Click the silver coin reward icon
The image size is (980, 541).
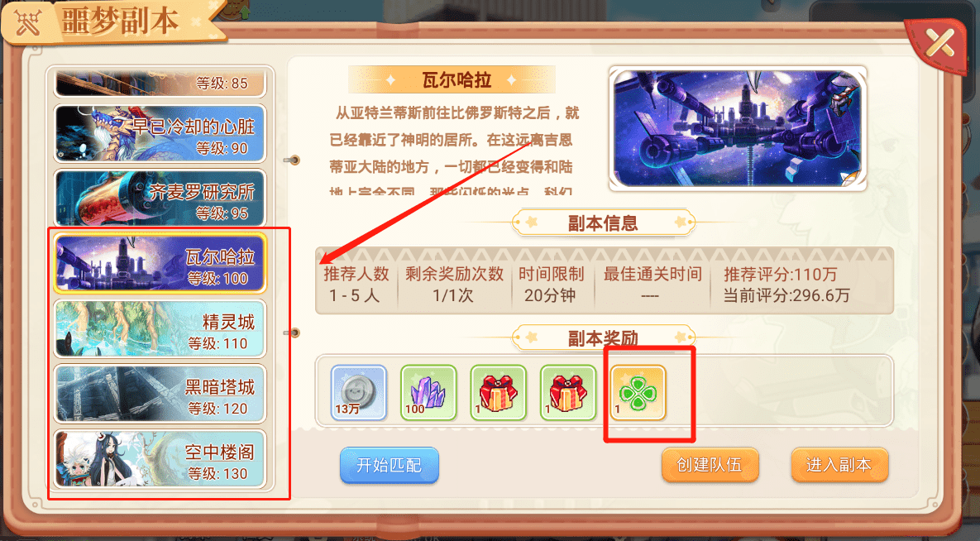pos(359,392)
